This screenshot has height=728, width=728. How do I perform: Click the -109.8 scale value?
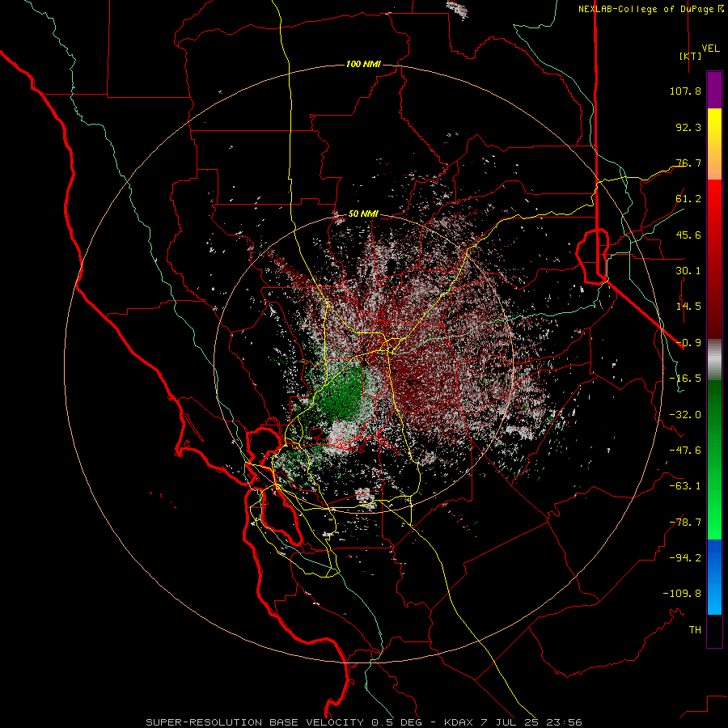click(x=682, y=594)
